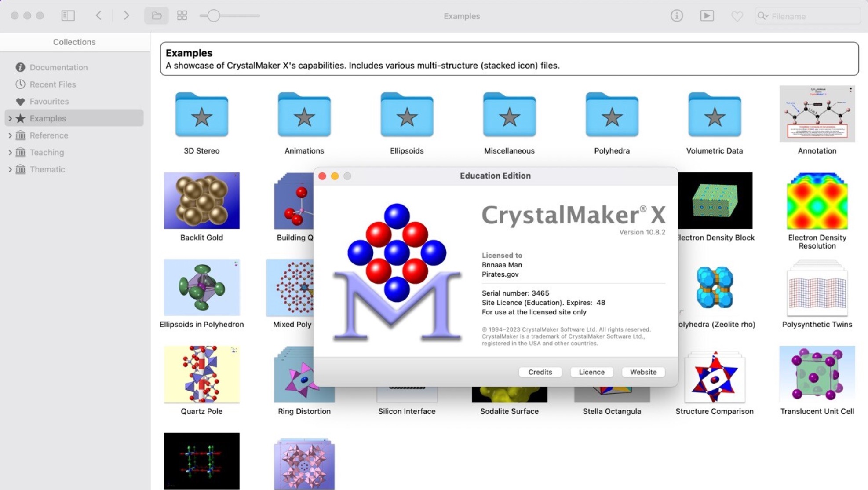
Task: Drag the zoom level slider in toolbar
Action: pyautogui.click(x=213, y=16)
